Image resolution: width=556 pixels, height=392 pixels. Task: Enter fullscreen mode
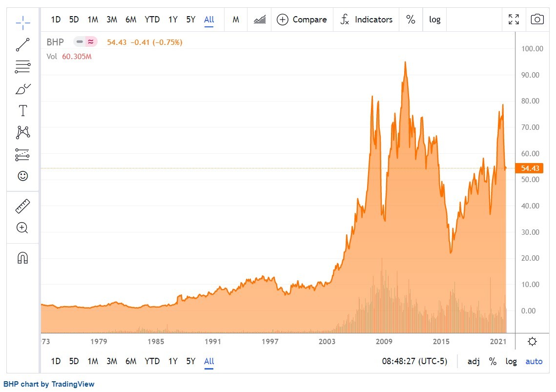(x=514, y=19)
